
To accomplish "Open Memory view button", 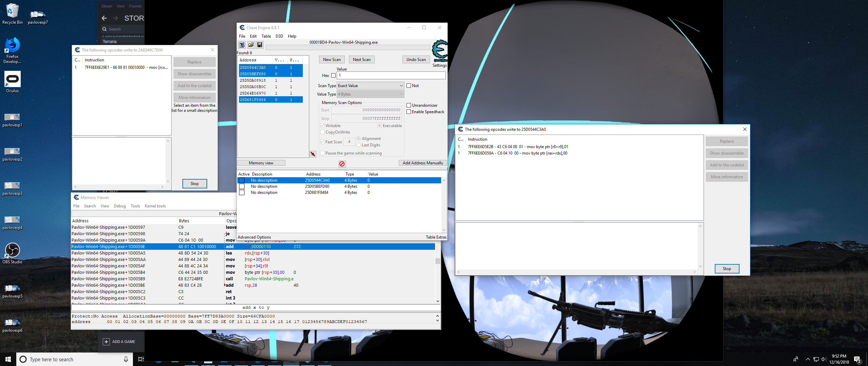I will [x=261, y=163].
